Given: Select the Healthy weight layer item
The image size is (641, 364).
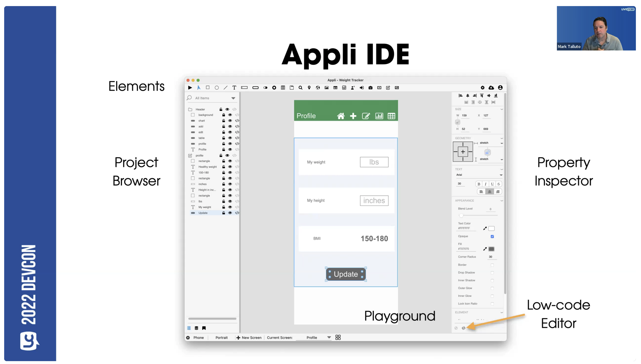Looking at the screenshot, I should click(207, 167).
